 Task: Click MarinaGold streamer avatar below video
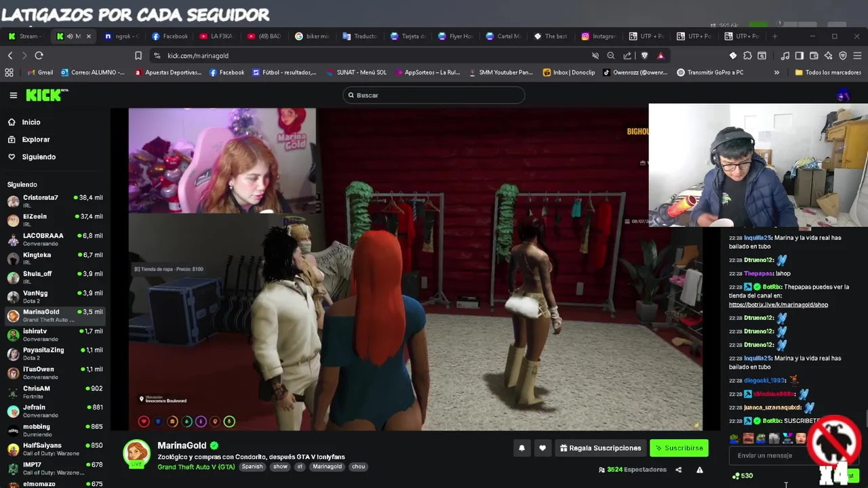click(x=136, y=453)
